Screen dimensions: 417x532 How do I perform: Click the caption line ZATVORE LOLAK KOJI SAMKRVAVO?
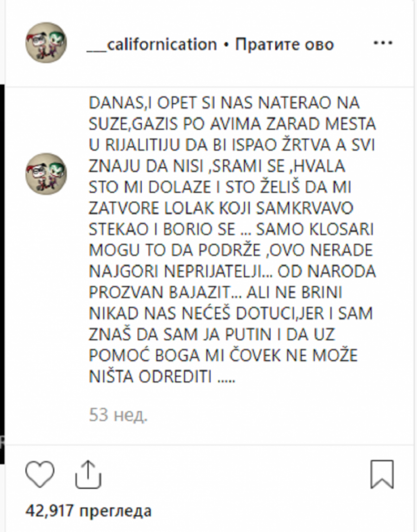coord(221,208)
